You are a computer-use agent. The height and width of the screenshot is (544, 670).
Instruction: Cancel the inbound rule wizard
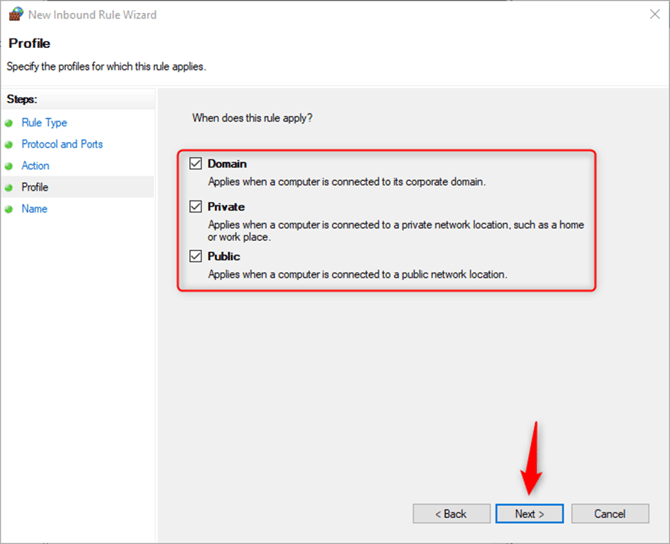coord(609,514)
